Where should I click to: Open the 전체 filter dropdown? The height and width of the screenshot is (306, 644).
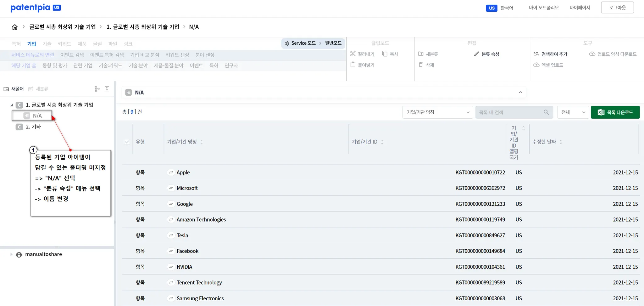tap(573, 112)
